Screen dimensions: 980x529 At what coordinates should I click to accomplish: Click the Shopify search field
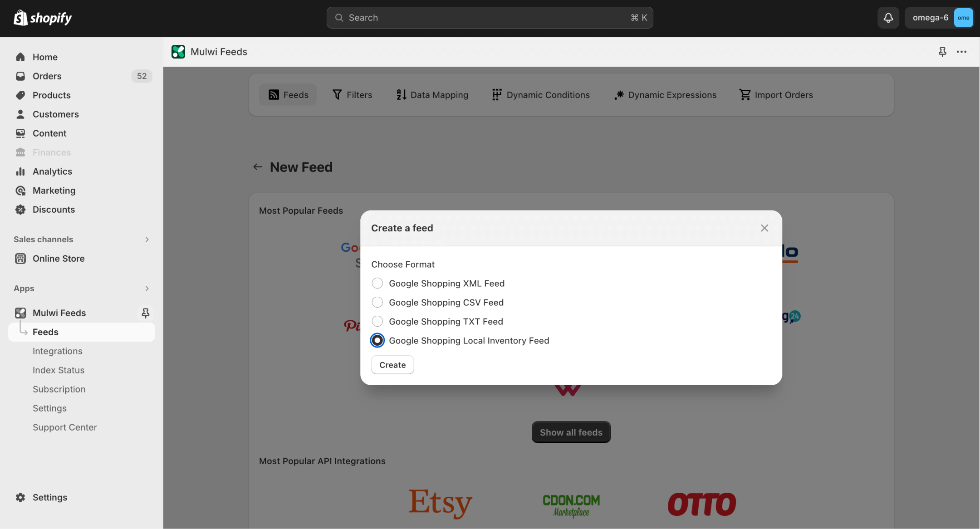(490, 18)
